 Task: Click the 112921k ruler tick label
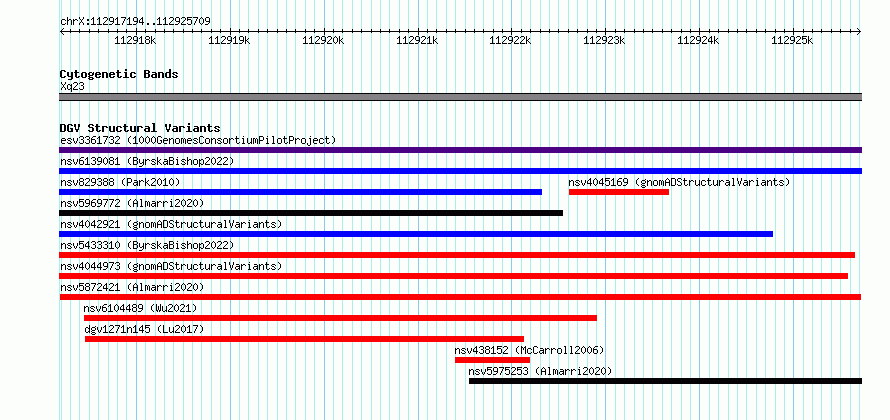[417, 40]
